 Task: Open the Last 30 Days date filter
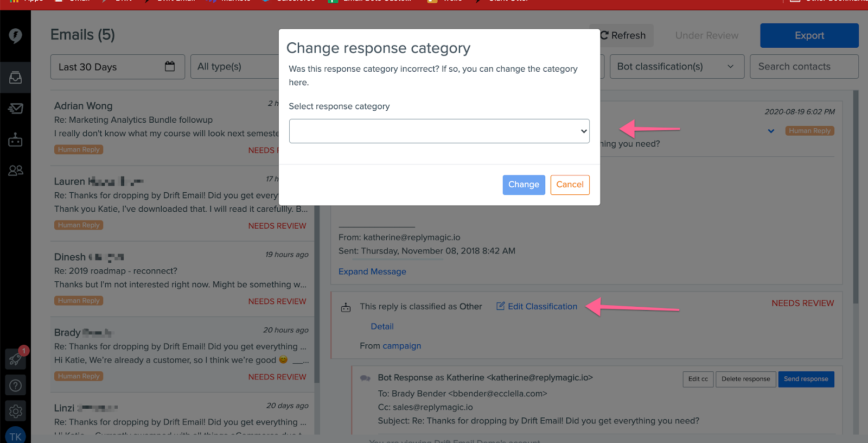coord(118,66)
